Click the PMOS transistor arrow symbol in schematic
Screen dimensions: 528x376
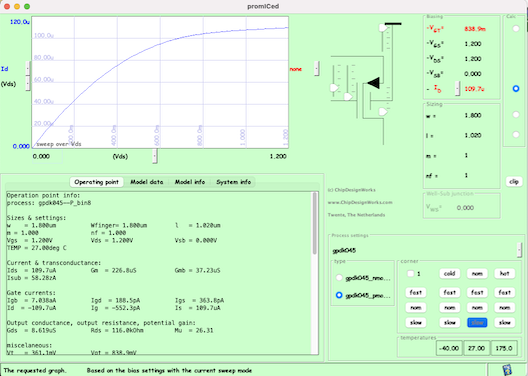pyautogui.click(x=373, y=83)
